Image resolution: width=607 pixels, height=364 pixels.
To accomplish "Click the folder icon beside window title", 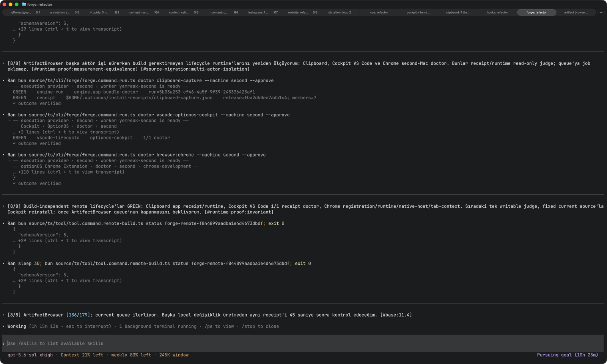I will tap(24, 5).
